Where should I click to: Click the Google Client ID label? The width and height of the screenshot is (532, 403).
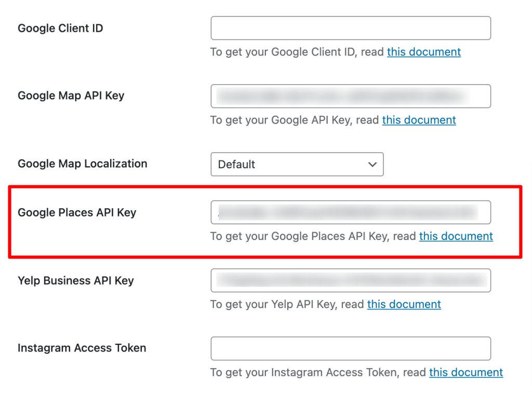(x=60, y=28)
